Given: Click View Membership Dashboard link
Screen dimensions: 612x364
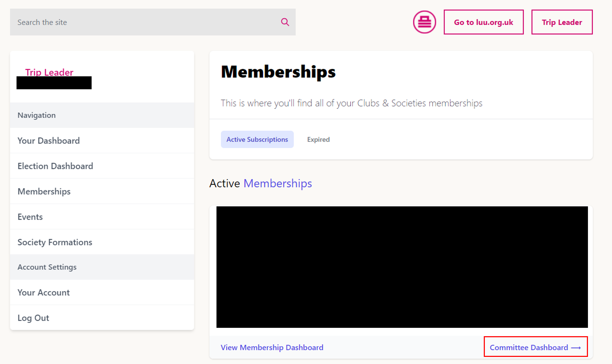Looking at the screenshot, I should click(272, 347).
